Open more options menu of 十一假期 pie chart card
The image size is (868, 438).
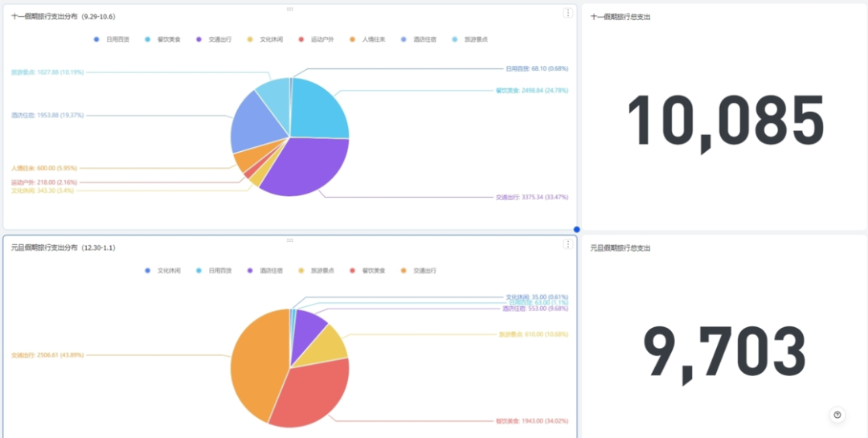click(x=568, y=13)
